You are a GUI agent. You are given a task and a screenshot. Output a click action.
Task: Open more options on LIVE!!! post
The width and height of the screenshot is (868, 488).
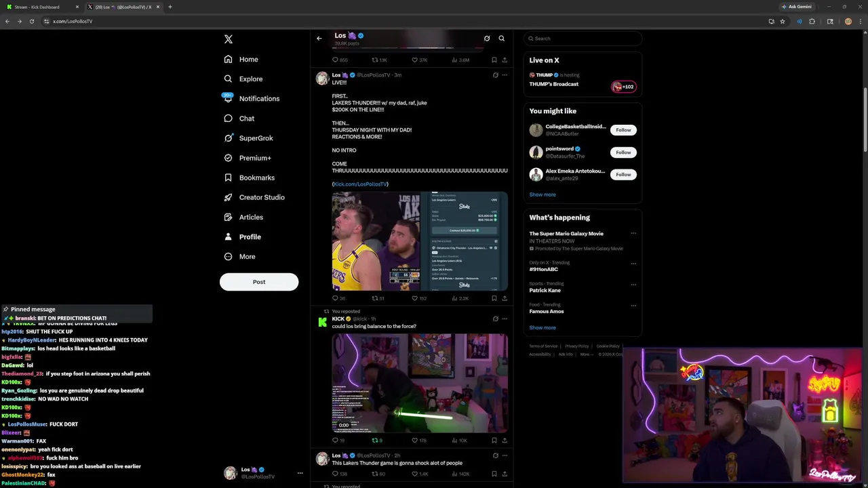coord(505,75)
